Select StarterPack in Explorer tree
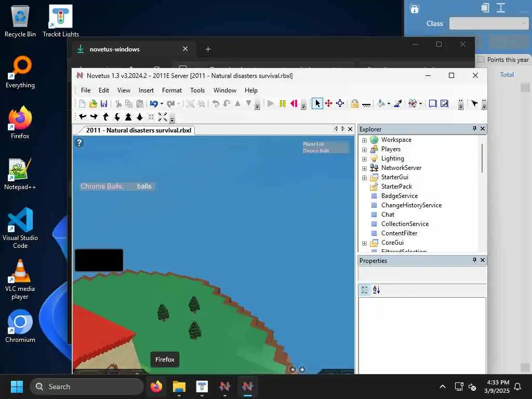 click(396, 187)
